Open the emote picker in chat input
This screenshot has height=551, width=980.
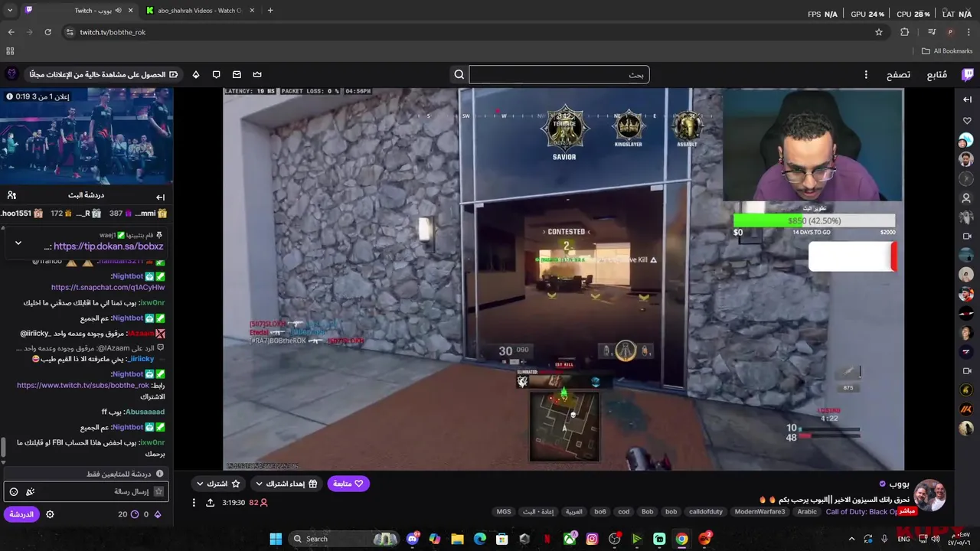tap(13, 492)
